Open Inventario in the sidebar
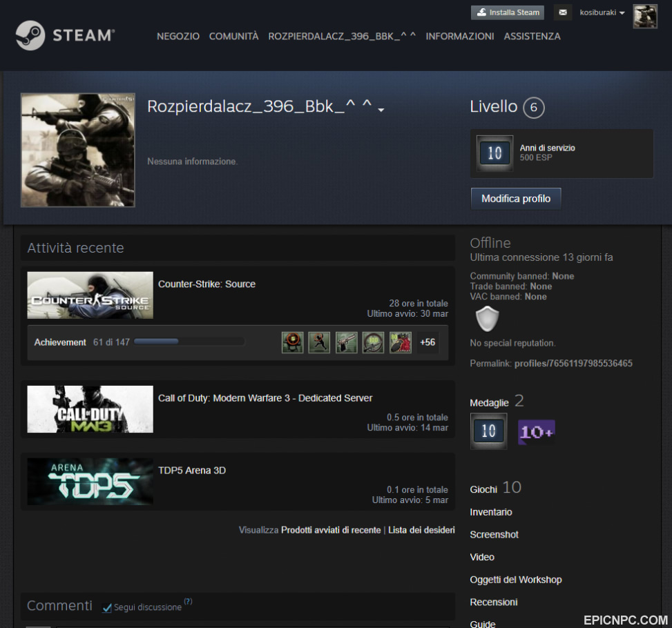This screenshot has width=672, height=628. [x=491, y=512]
